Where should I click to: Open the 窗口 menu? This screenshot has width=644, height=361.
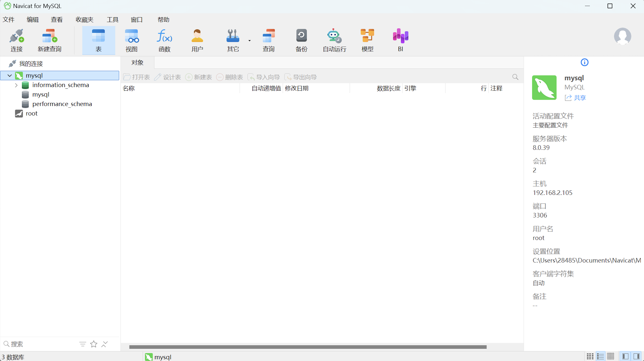click(x=137, y=19)
